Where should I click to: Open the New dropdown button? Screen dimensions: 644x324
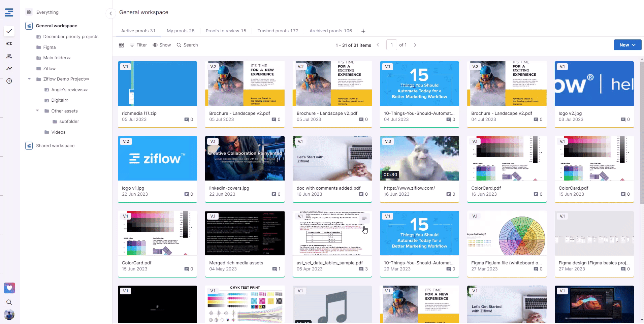627,45
